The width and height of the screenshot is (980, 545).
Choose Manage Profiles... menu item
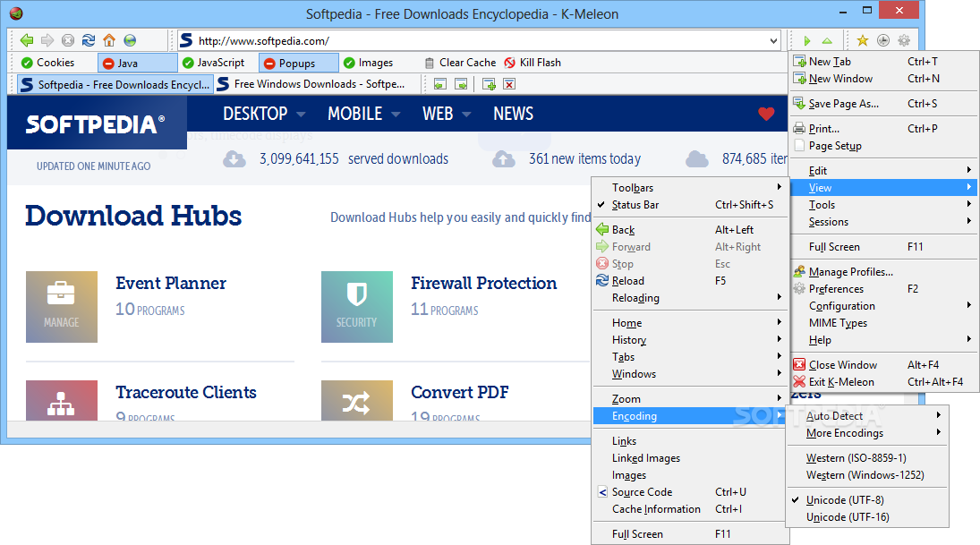(883, 272)
